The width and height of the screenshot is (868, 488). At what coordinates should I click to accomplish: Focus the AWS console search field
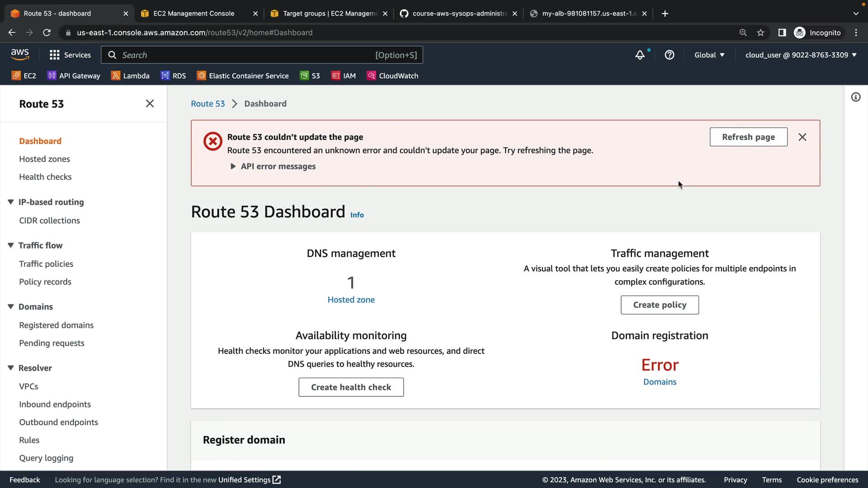[x=244, y=55]
